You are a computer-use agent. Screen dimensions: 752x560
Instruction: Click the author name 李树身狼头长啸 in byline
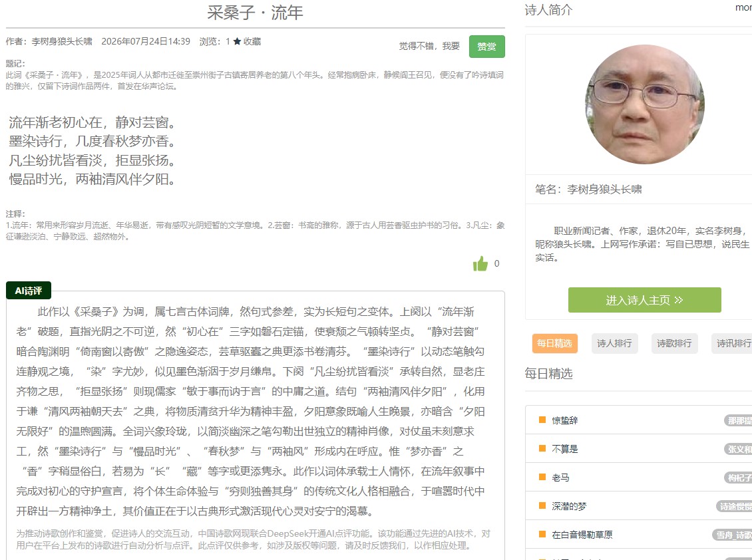[x=62, y=42]
